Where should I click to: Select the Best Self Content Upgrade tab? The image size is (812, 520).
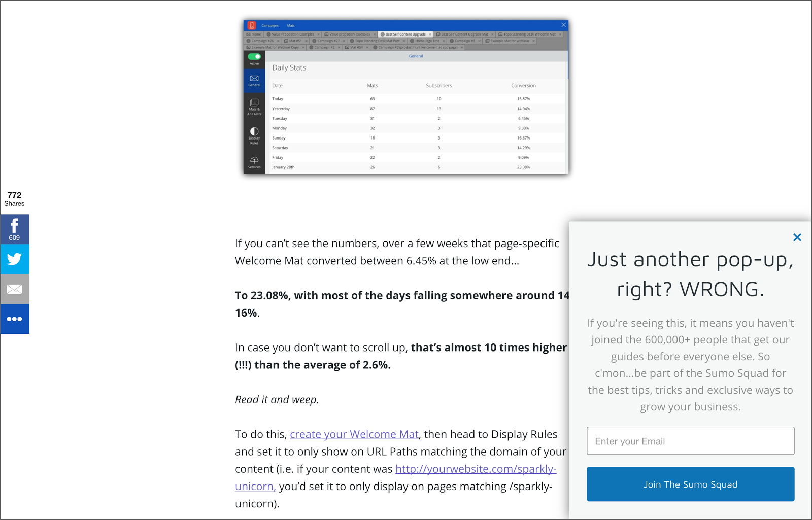(x=405, y=34)
